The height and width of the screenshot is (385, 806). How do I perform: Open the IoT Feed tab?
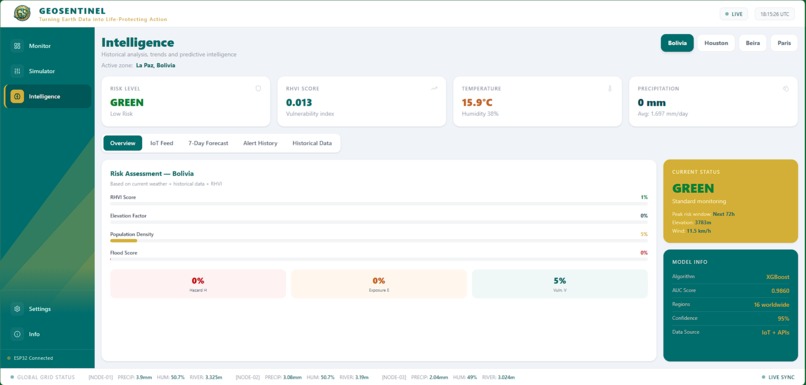click(161, 143)
